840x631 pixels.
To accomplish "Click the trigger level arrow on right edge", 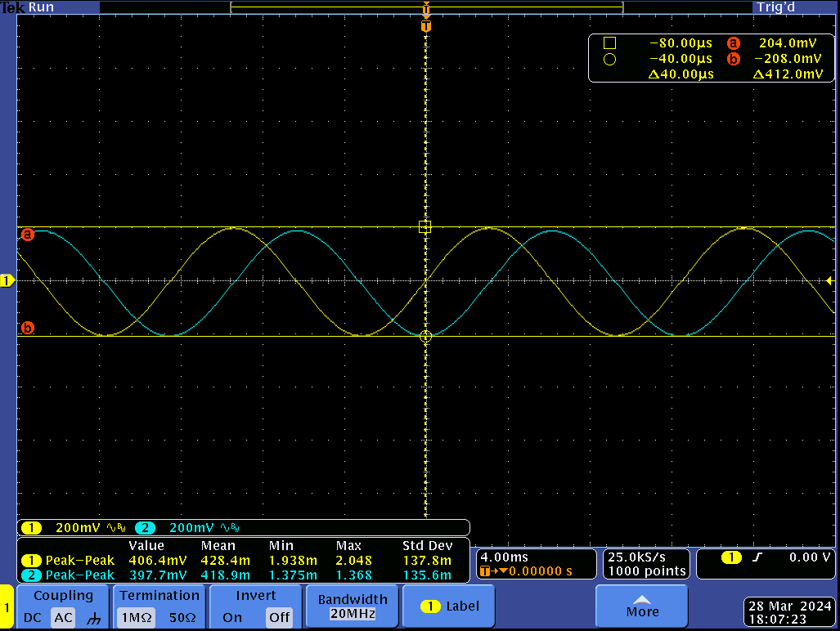I will (x=829, y=281).
